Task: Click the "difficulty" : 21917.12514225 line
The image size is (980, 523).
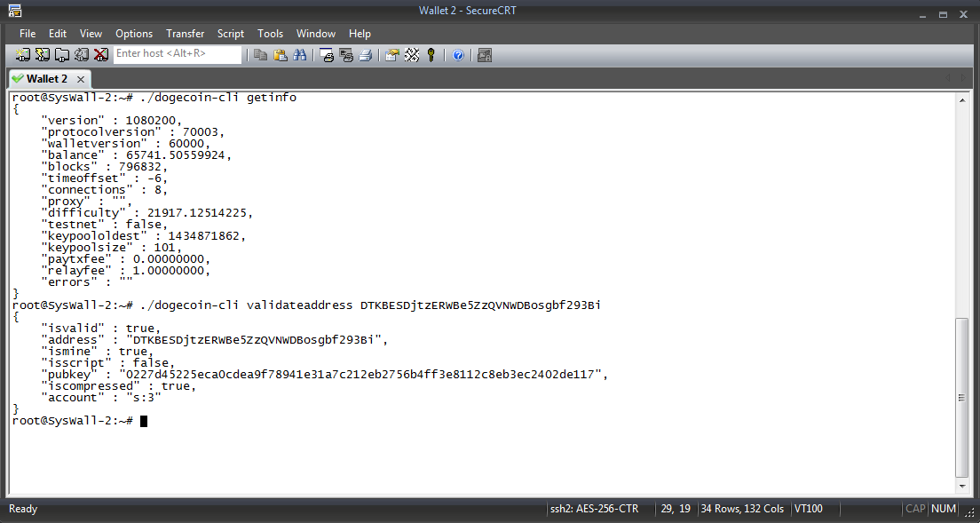Action: pyautogui.click(x=146, y=213)
